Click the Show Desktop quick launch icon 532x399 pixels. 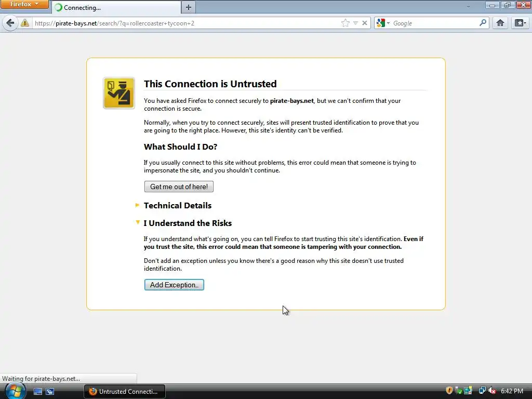point(37,391)
